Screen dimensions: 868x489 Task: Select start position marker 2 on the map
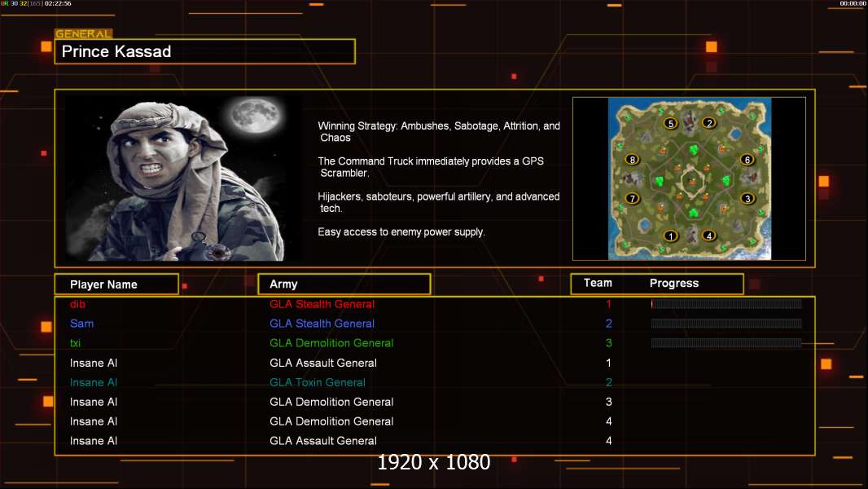709,123
